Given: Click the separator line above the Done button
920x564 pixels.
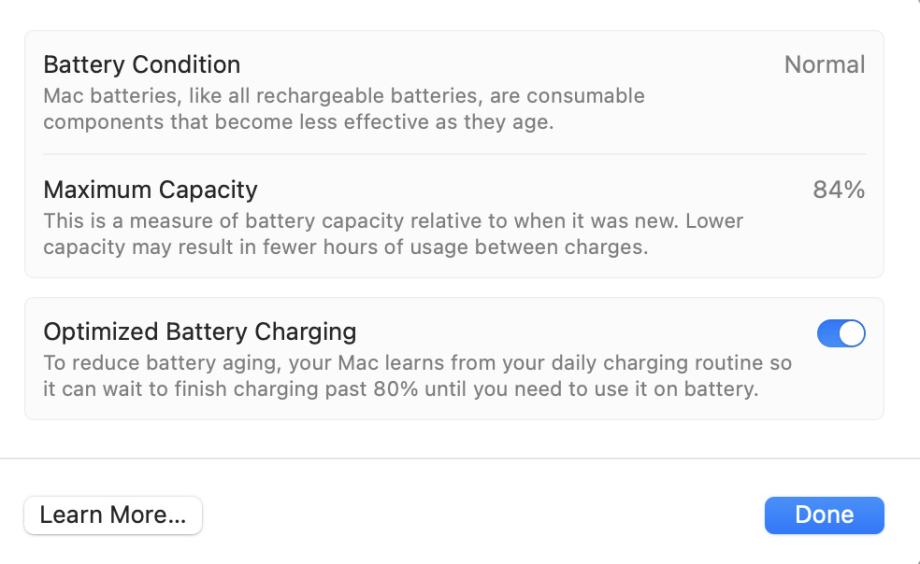Looking at the screenshot, I should click(x=460, y=458).
